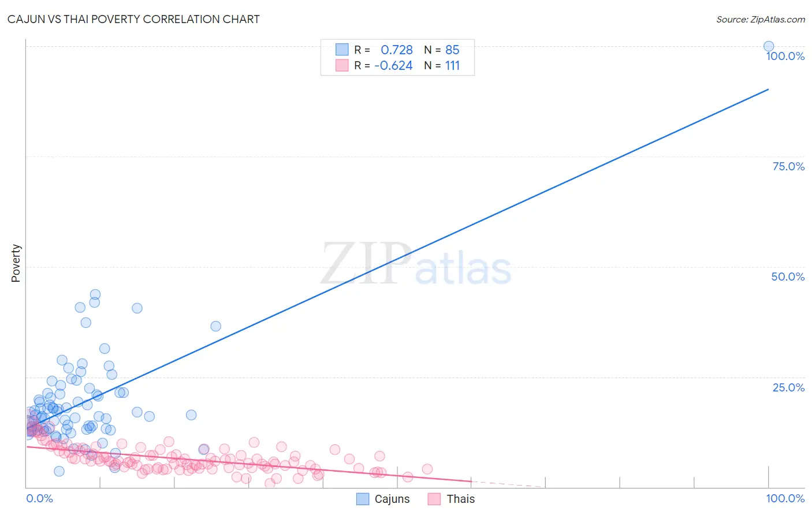Click the Source: ZipAtlas.com attribution
This screenshot has width=812, height=515.
click(x=761, y=19)
